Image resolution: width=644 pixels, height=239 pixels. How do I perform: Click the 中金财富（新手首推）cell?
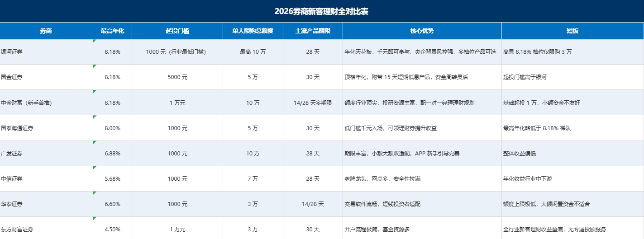point(46,103)
